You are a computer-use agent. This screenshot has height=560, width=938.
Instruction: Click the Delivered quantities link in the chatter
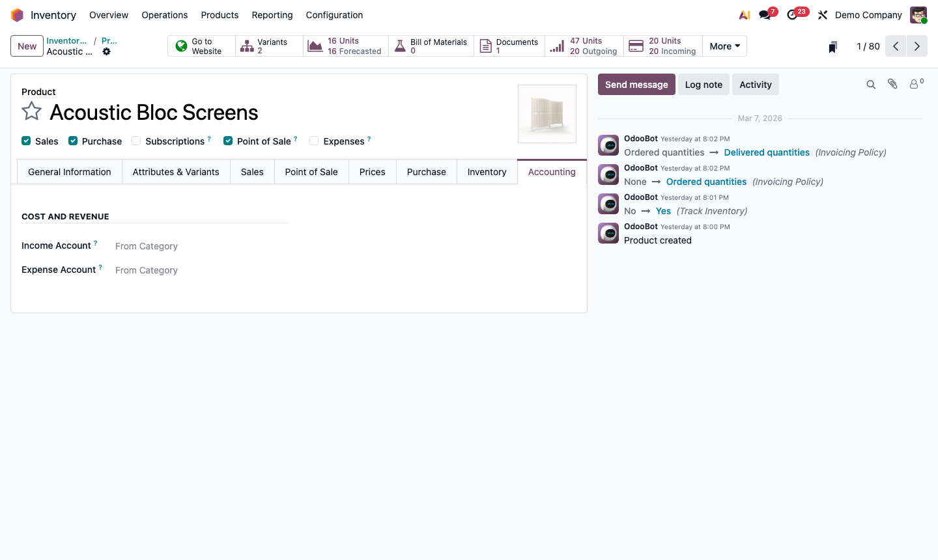tap(767, 152)
